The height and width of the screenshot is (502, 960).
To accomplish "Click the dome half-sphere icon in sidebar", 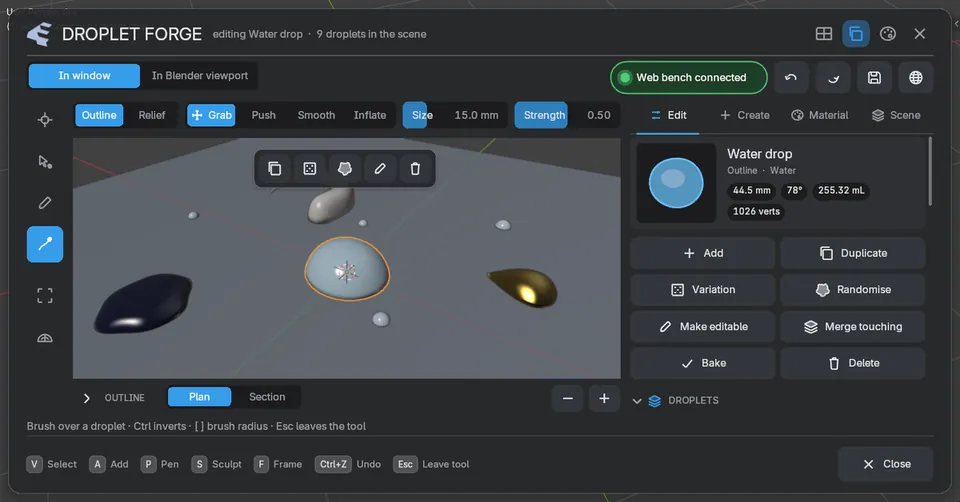I will [45, 338].
